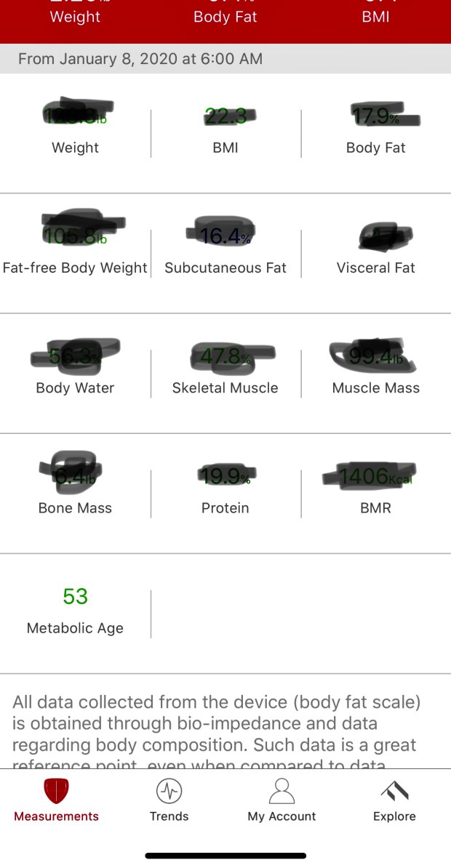Viewport: 451px width, 868px height.
Task: Tap the Measurements shield icon
Action: 56,790
